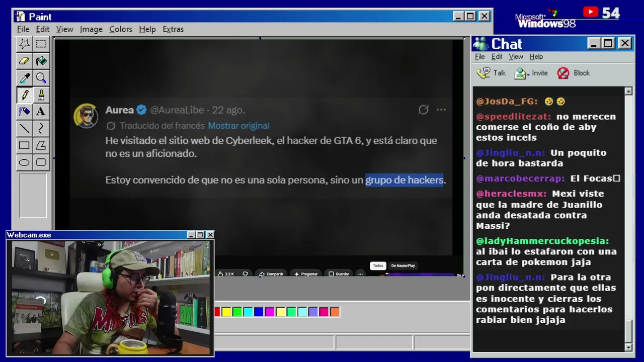The height and width of the screenshot is (362, 644).
Task: Open the three-dot menu on Aurea's tweet
Action: point(441,110)
